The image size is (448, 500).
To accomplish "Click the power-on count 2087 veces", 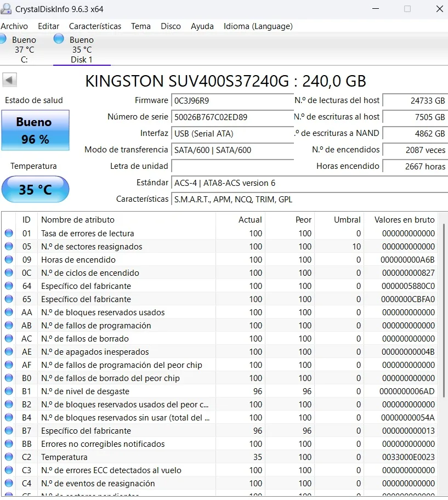I will click(415, 150).
